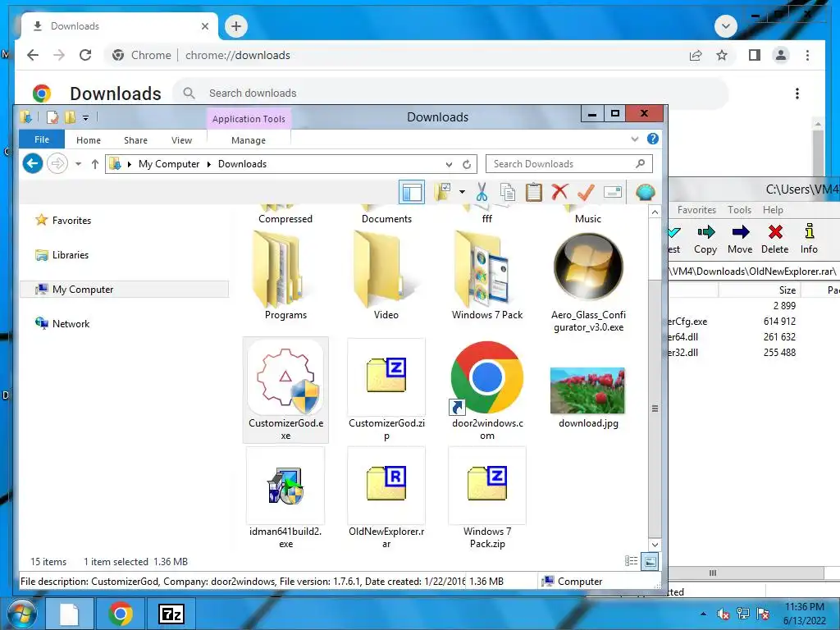Click the Properties quick access icon

52,116
